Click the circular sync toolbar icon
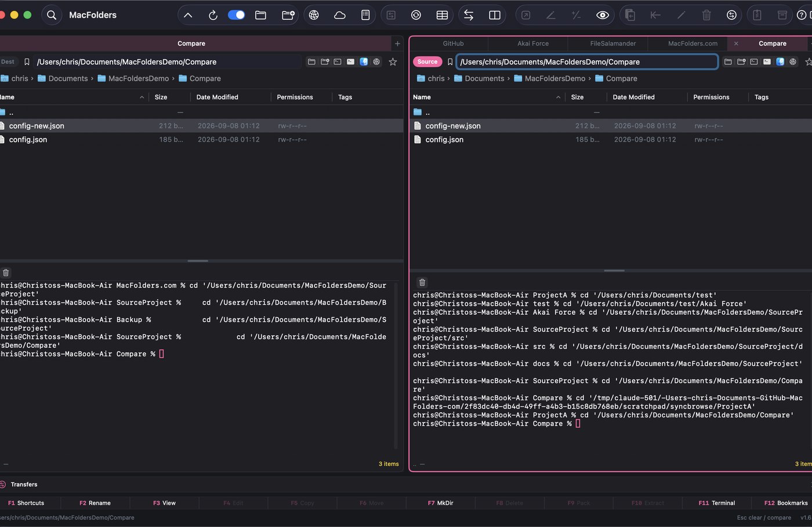Viewport: 812px width, 527px height. tap(416, 15)
